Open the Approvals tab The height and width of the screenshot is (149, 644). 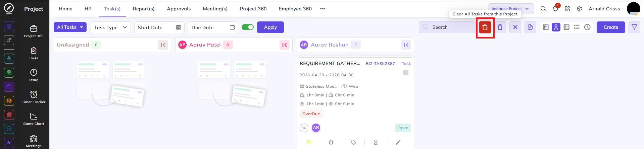pyautogui.click(x=179, y=9)
